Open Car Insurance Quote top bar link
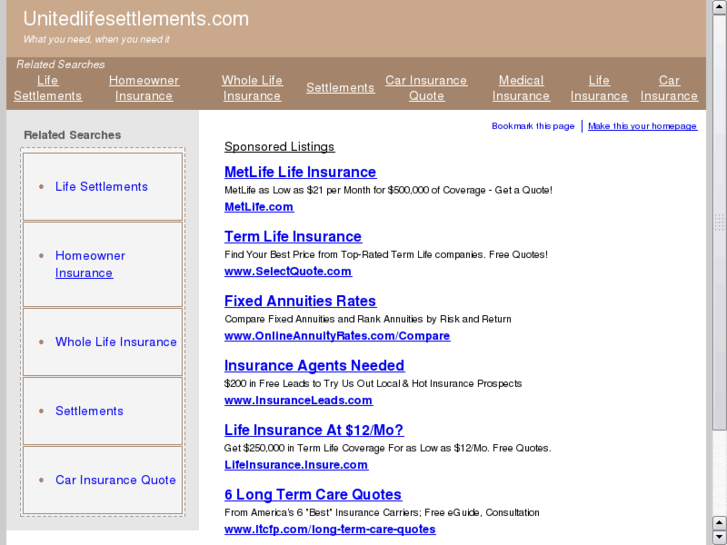Image resolution: width=727 pixels, height=545 pixels. click(x=426, y=88)
